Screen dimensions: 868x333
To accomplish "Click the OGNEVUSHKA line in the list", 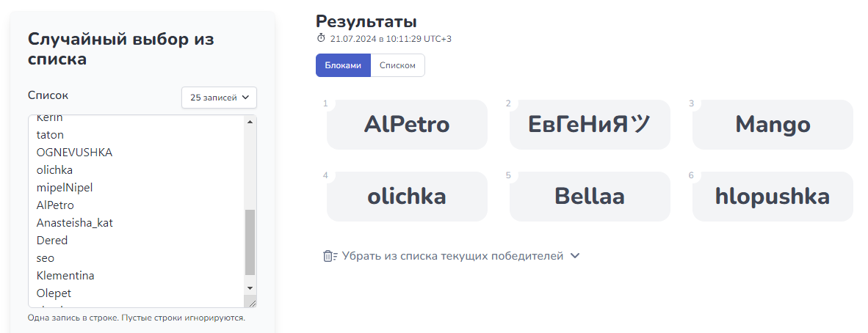I will click(x=74, y=152).
